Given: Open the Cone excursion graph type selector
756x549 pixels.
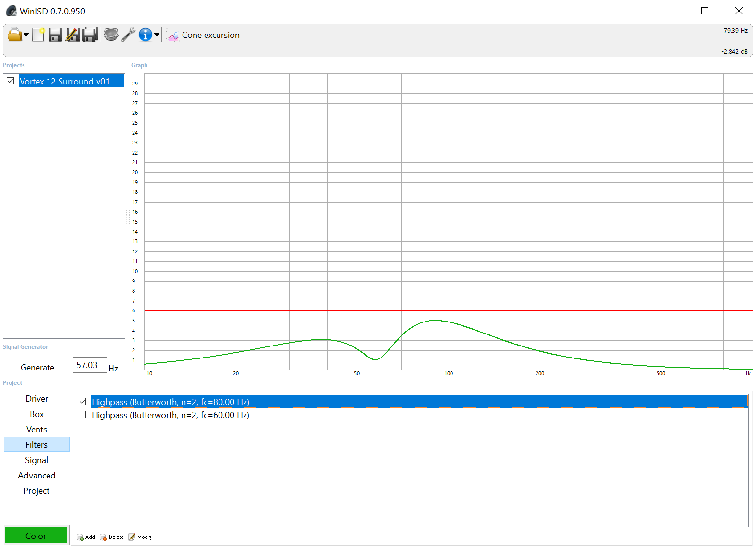Looking at the screenshot, I should point(203,35).
